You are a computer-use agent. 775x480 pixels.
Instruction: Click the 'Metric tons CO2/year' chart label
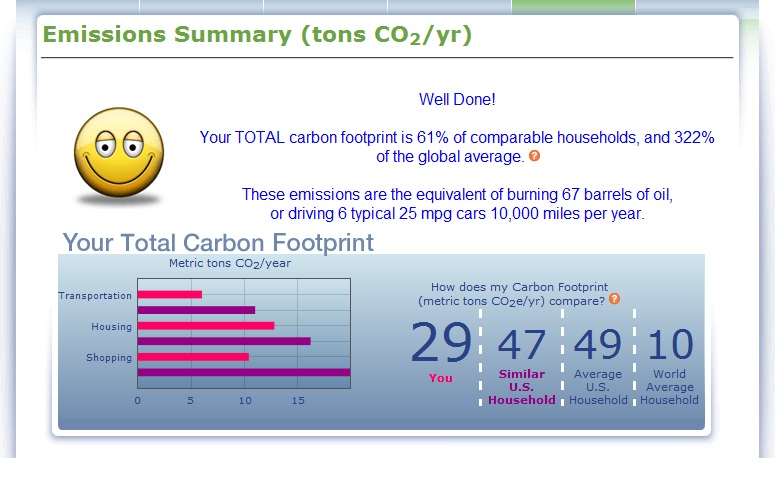click(230, 263)
